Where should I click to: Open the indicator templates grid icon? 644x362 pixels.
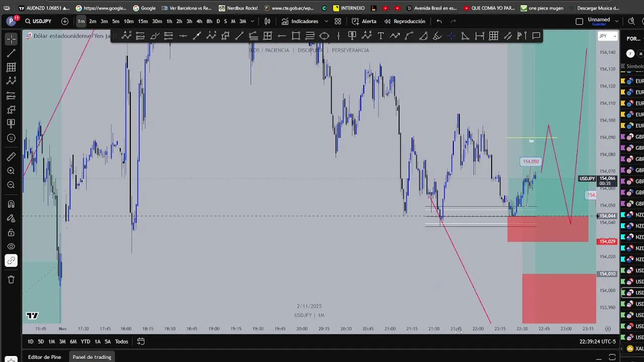coord(338,21)
